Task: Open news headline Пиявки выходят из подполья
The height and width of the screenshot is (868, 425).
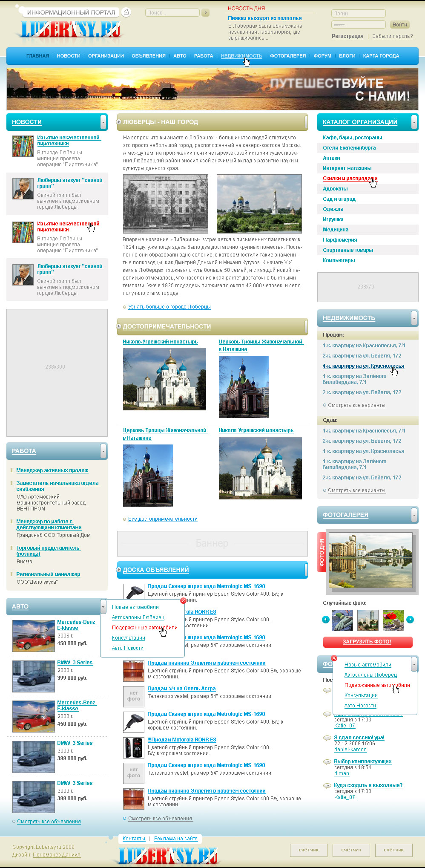Action: pyautogui.click(x=265, y=18)
